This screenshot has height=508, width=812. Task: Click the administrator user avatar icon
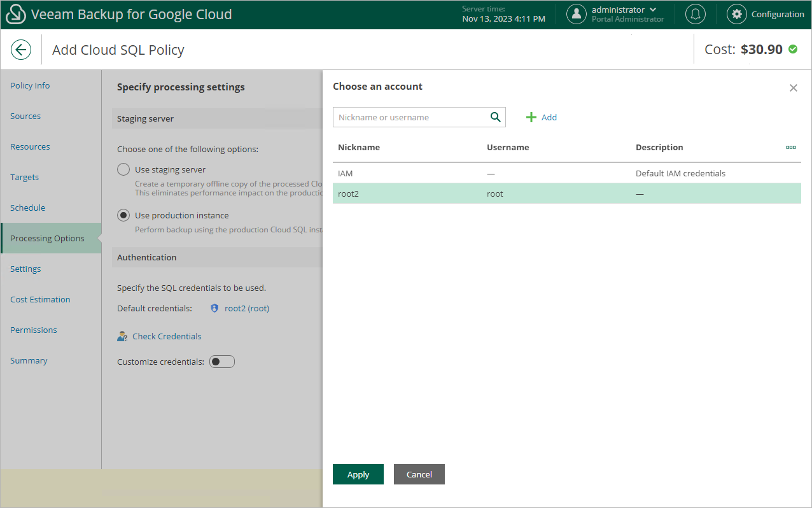[576, 14]
